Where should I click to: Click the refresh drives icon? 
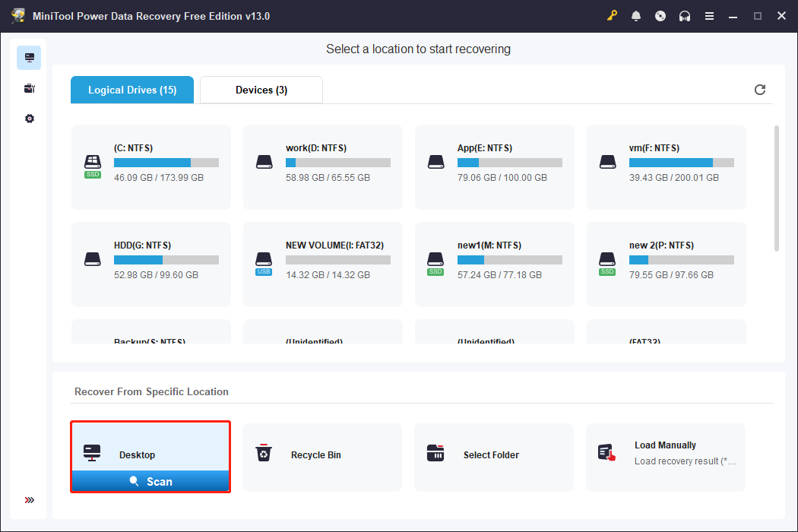click(x=760, y=90)
